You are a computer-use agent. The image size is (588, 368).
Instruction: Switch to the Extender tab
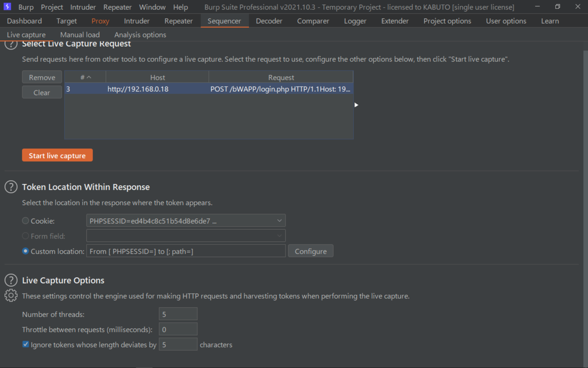click(x=395, y=21)
